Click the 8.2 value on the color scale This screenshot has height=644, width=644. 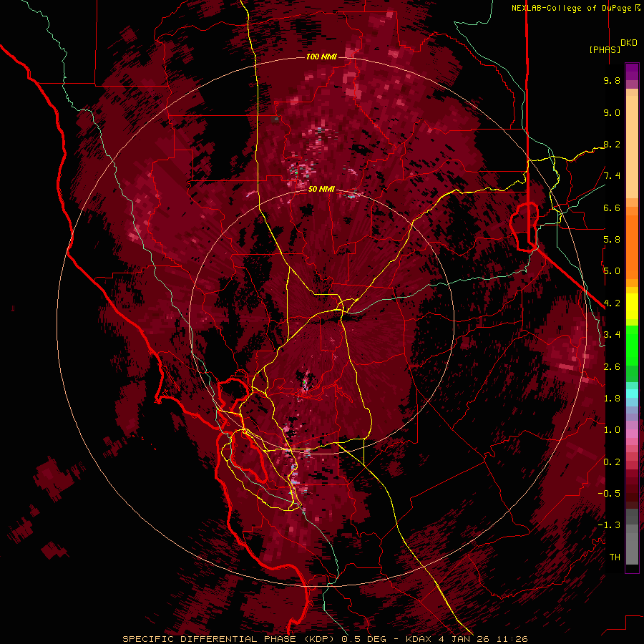tap(612, 144)
